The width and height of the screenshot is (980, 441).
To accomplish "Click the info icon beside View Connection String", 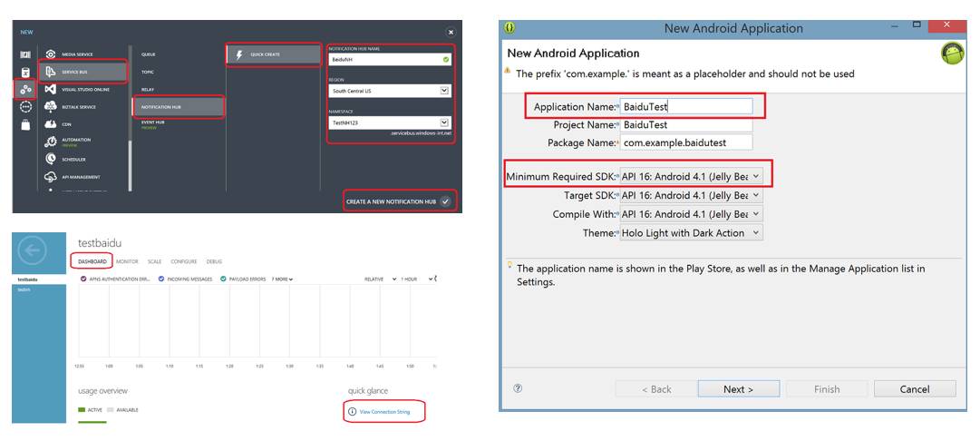I will pyautogui.click(x=352, y=412).
